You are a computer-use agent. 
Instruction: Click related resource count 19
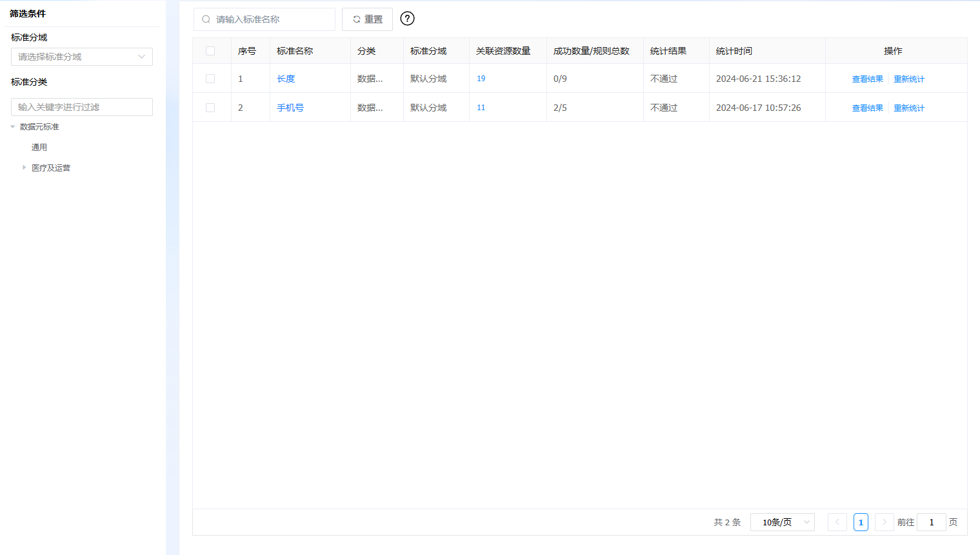click(x=481, y=79)
